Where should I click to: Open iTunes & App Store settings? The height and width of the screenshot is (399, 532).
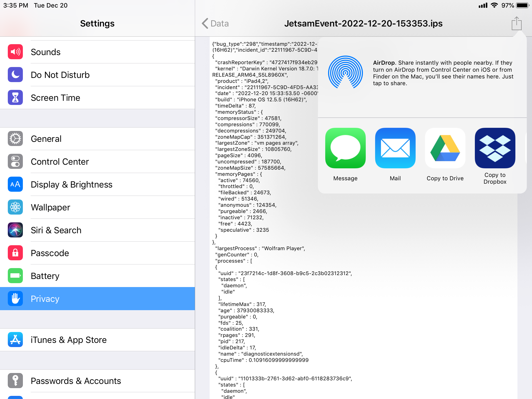(x=97, y=340)
